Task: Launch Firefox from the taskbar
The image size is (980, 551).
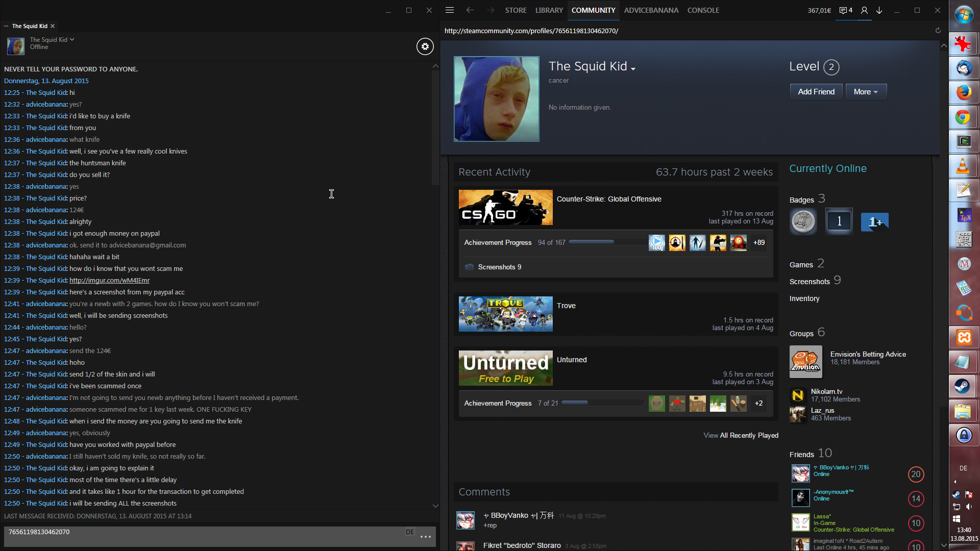Action: pyautogui.click(x=963, y=92)
